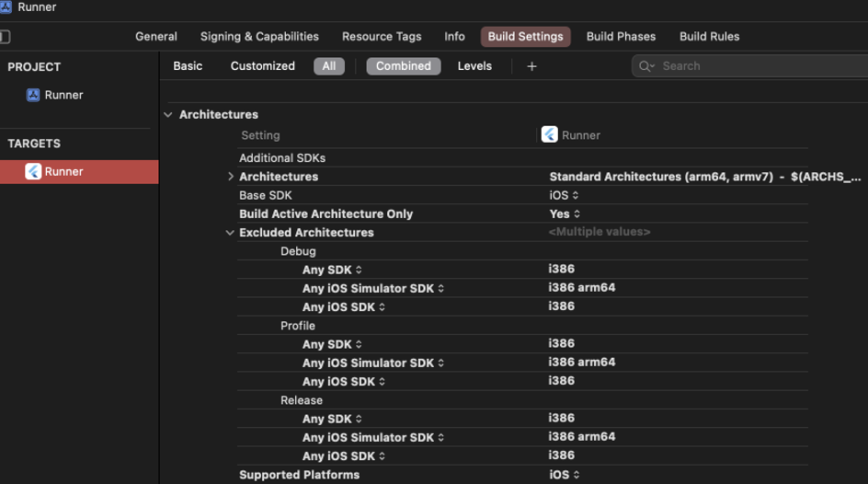
Task: Switch to Build Rules tab
Action: click(709, 37)
